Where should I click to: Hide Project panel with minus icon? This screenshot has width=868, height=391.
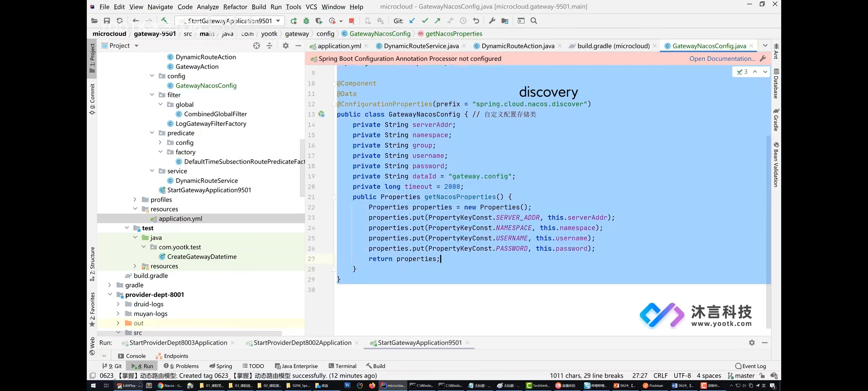pyautogui.click(x=298, y=46)
